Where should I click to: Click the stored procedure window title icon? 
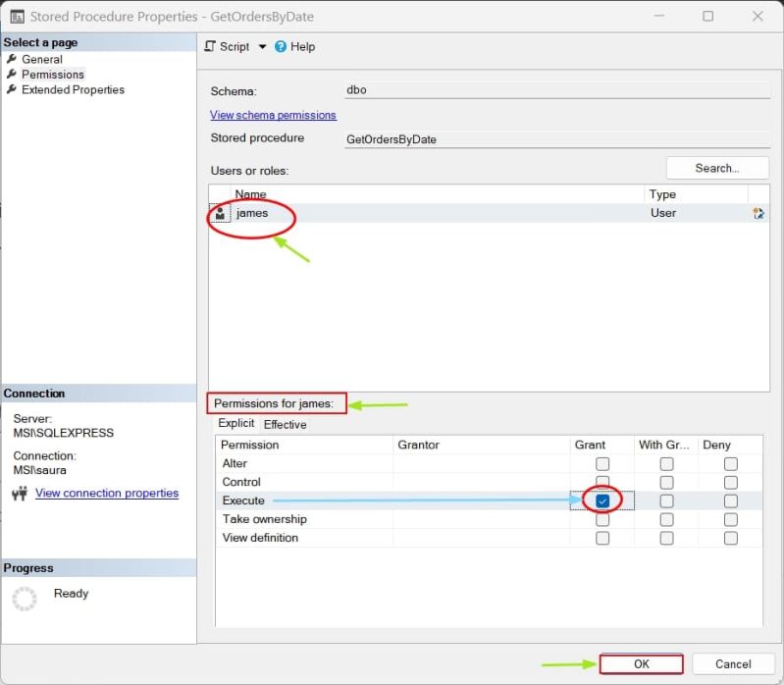17,17
